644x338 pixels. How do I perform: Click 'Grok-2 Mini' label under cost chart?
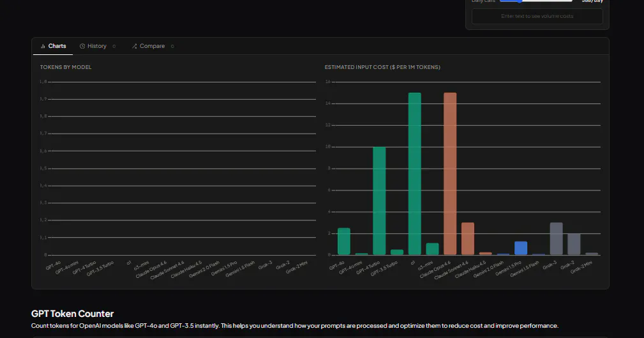pos(581,267)
